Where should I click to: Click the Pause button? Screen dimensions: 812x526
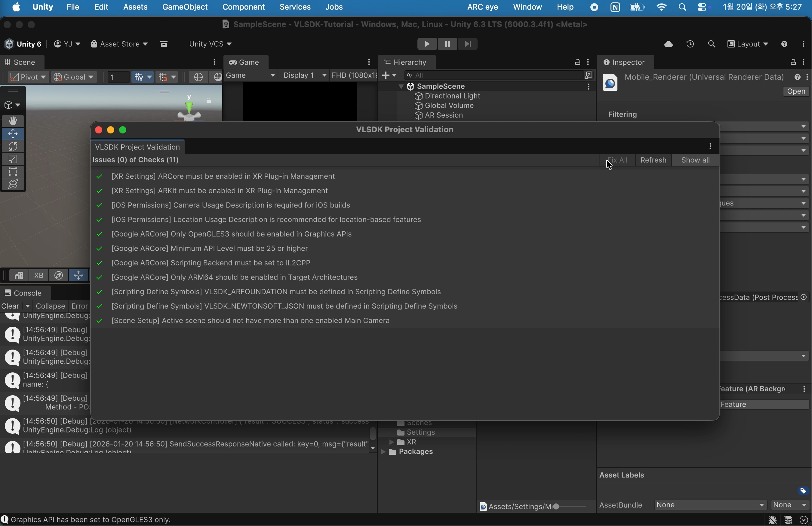point(447,44)
